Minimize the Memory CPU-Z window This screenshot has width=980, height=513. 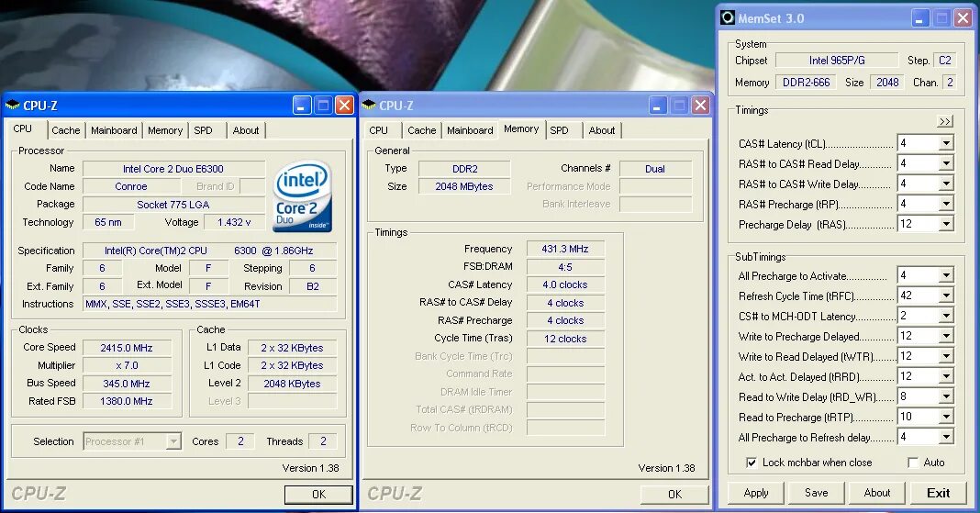(x=658, y=106)
